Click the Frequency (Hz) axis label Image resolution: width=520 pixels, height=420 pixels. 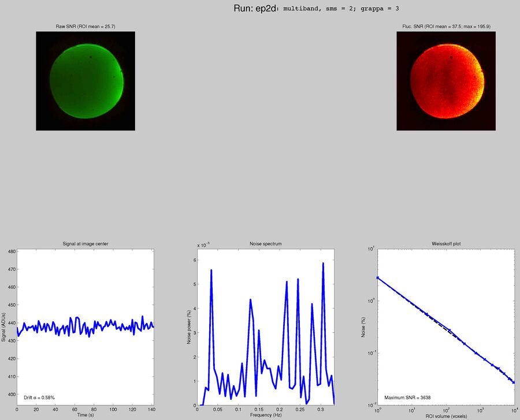(268, 414)
